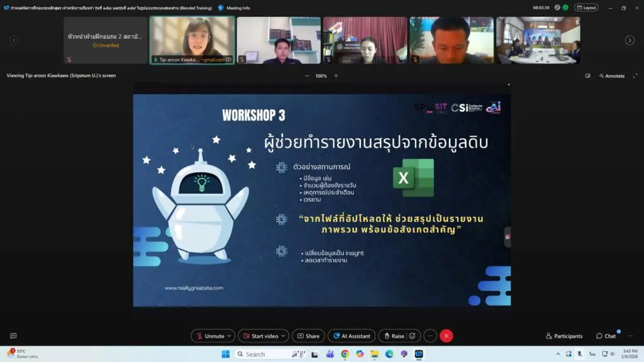The width and height of the screenshot is (644, 362).
Task: Increase shared screen zoom with plus control
Action: pyautogui.click(x=336, y=75)
